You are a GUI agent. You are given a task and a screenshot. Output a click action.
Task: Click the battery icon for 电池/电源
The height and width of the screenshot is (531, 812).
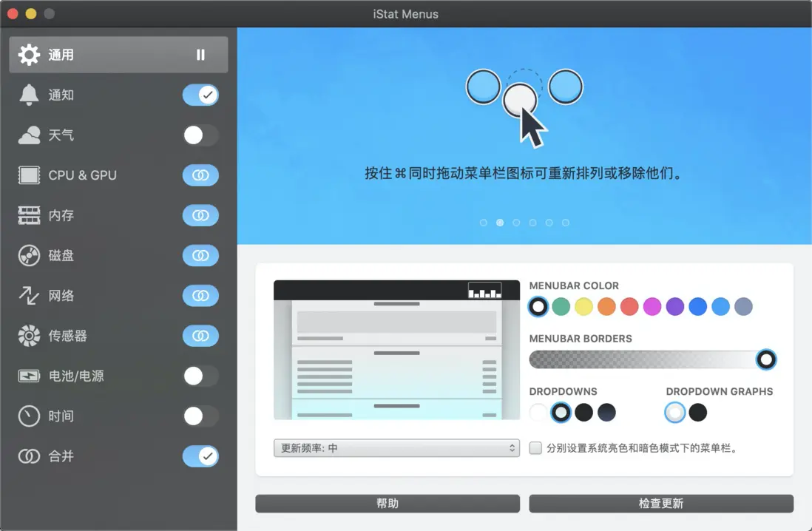[x=29, y=376]
